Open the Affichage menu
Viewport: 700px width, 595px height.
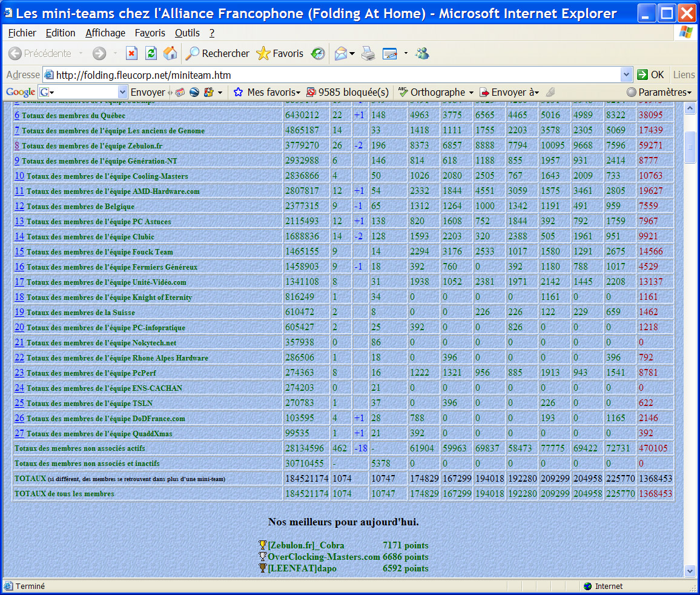pos(105,33)
